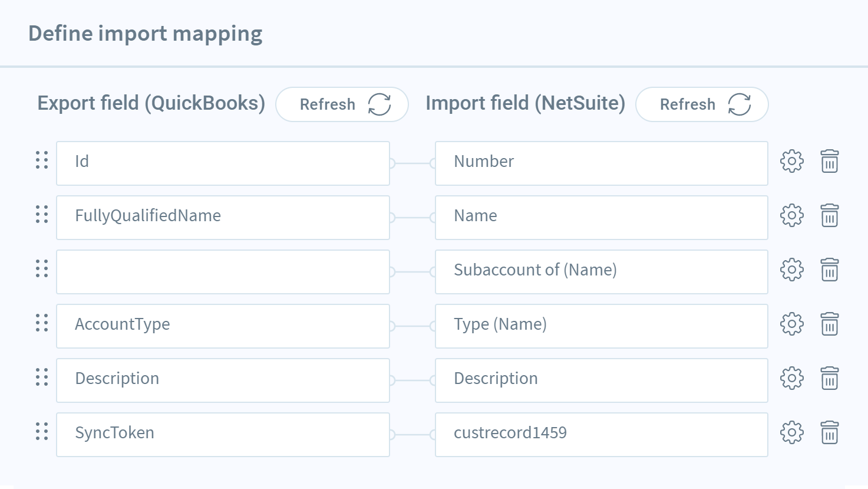This screenshot has height=489, width=868.
Task: Delete the AccountType to Type (Name) mapping
Action: click(830, 324)
